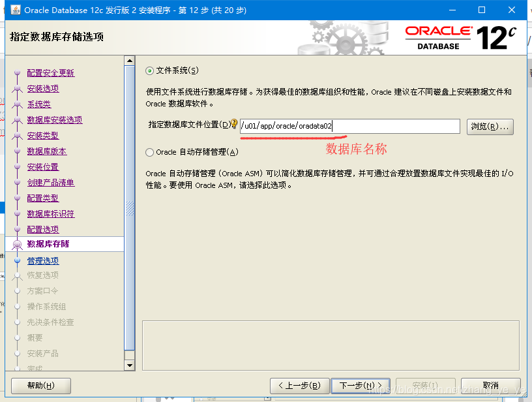The height and width of the screenshot is (402, 532).
Task: Close the Oracle installer window
Action: (512, 10)
